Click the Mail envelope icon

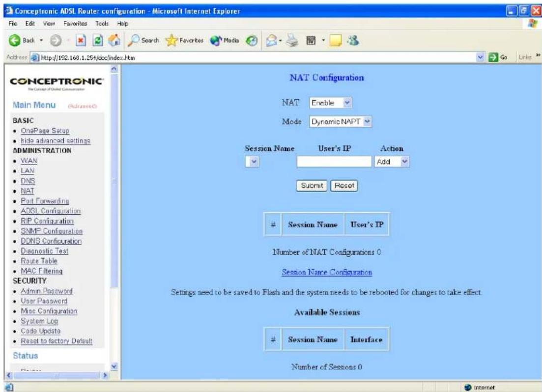[271, 41]
